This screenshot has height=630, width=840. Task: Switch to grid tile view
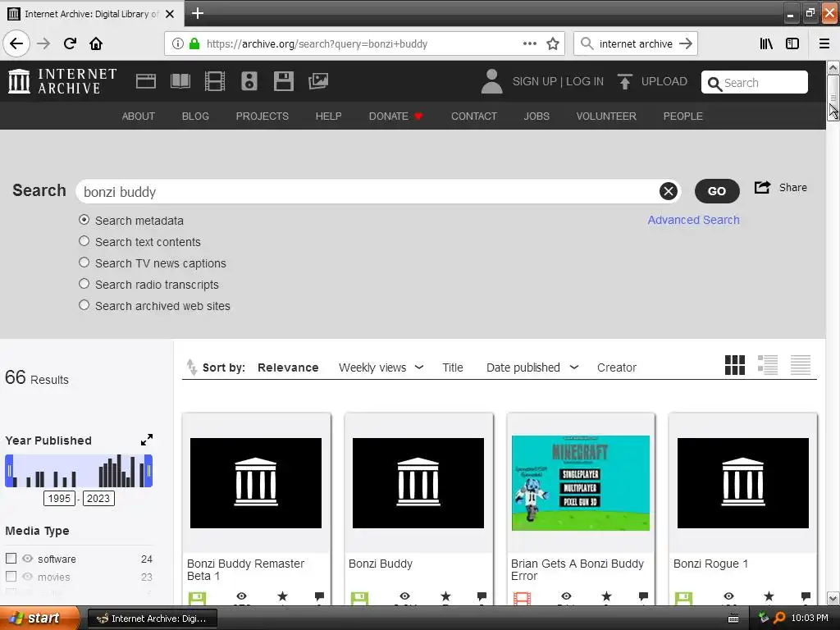coord(734,365)
